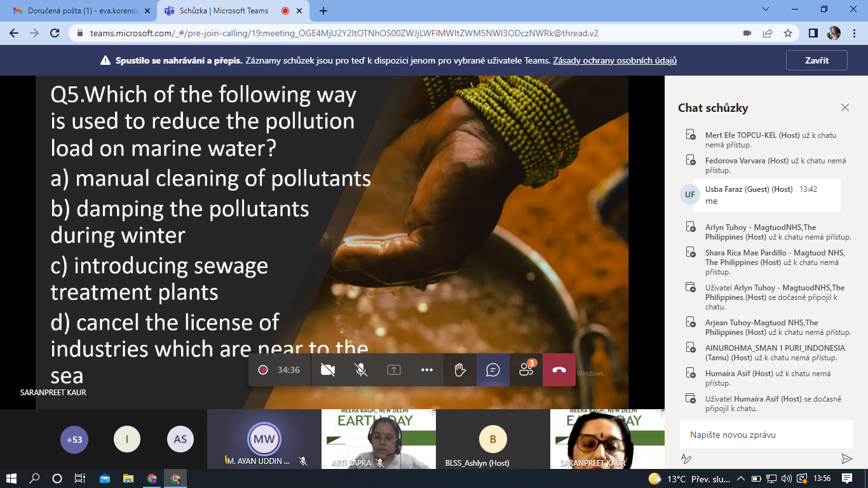Show hidden system tray icons
Screen dimensions: 868x488
tap(741, 478)
